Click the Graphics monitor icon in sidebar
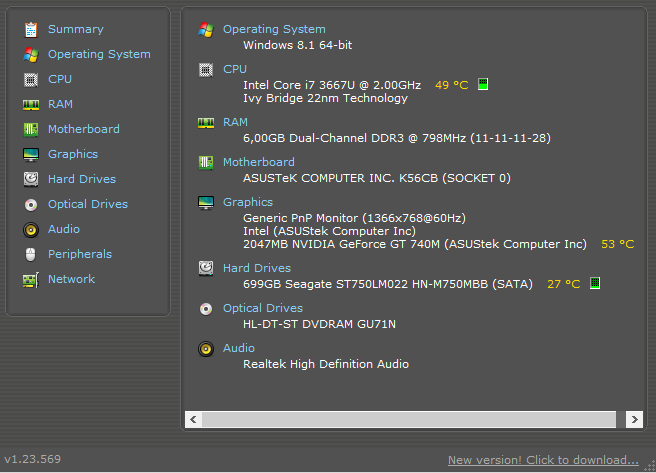Screen dimensions: 656x473 [31, 155]
